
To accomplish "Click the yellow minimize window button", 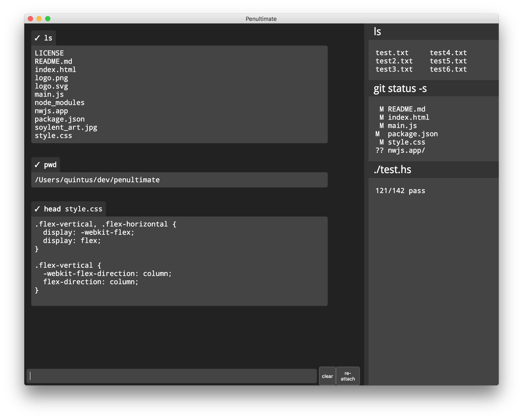I will tap(39, 19).
